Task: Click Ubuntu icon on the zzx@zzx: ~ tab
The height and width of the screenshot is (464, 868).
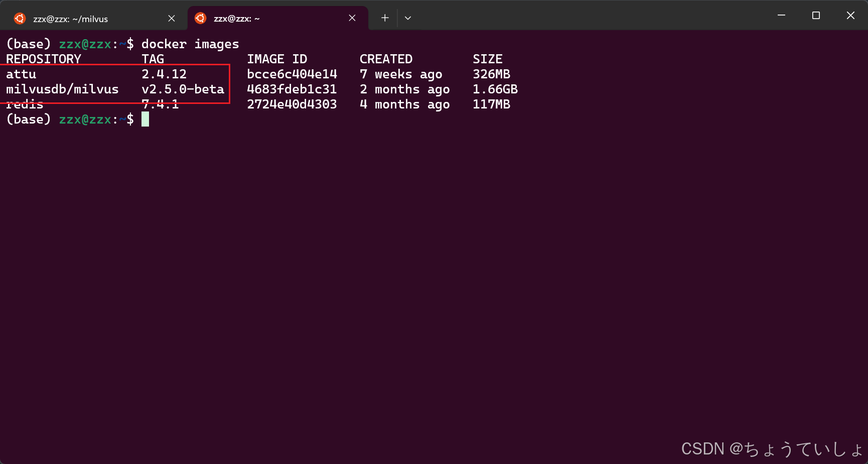Action: click(x=200, y=19)
